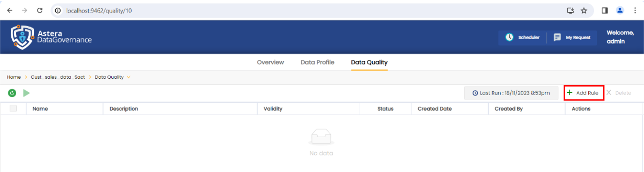
Task: Click the green refresh icon
Action: click(12, 93)
